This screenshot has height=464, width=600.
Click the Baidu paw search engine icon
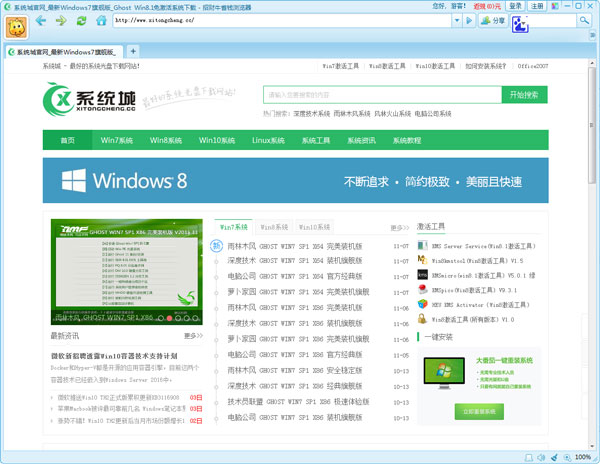tap(520, 24)
